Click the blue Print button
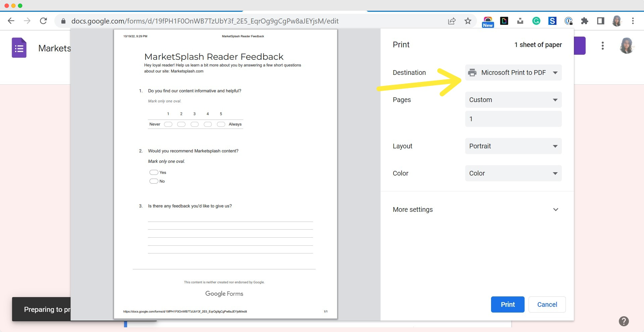 point(507,304)
